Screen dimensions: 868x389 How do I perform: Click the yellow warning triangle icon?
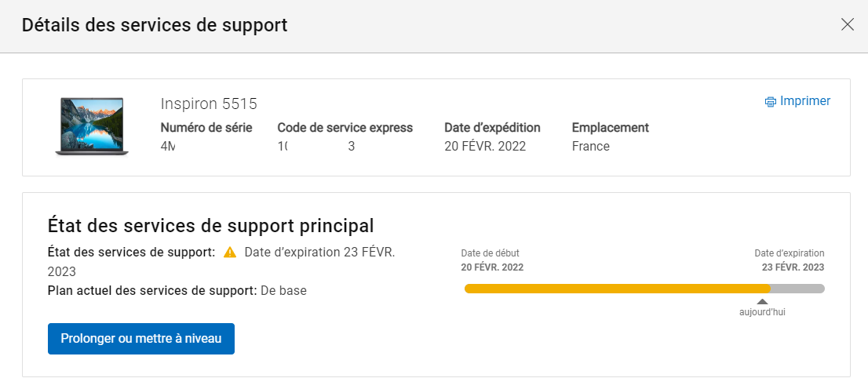click(x=230, y=253)
